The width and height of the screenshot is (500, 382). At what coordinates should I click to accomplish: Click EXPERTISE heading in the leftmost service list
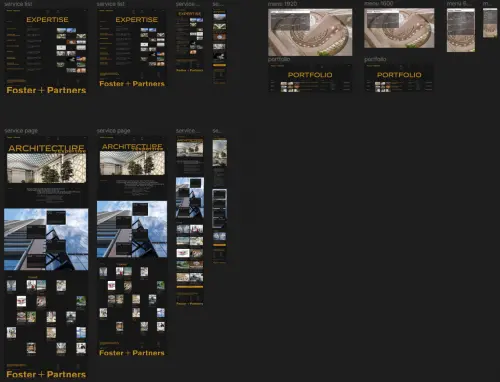pyautogui.click(x=47, y=20)
